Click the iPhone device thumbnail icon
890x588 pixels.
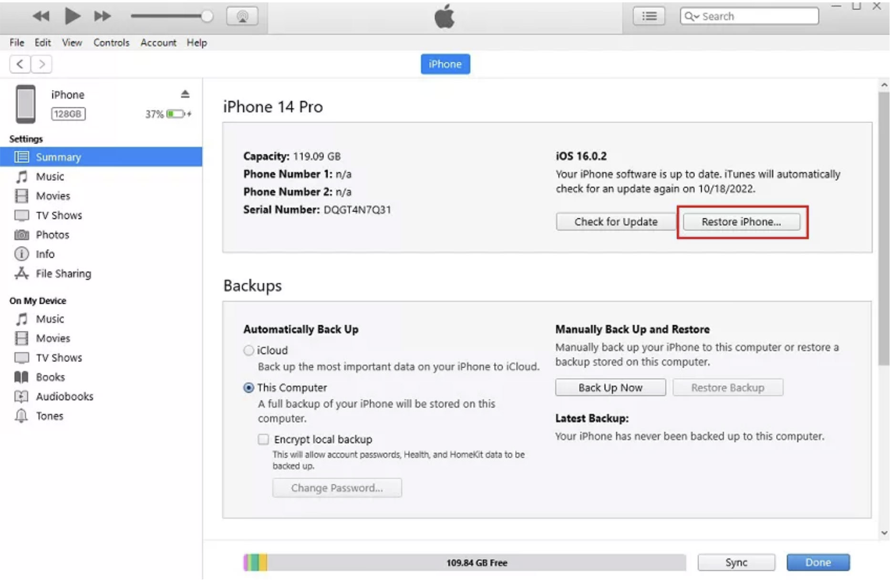coord(25,104)
